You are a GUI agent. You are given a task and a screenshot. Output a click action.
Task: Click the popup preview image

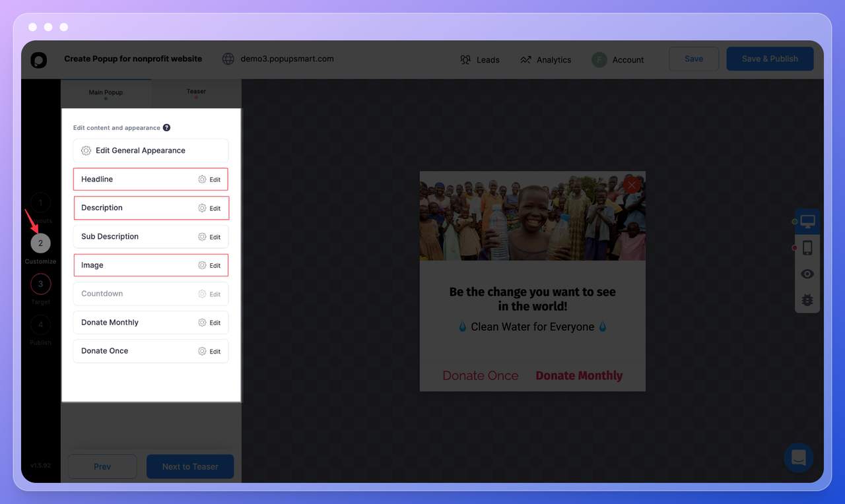pos(533,216)
